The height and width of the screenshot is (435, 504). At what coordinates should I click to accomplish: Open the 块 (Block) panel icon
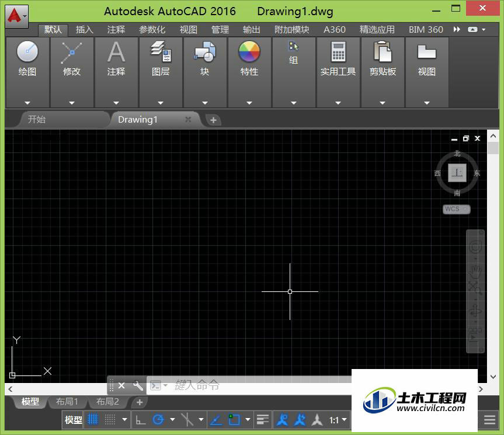coord(205,51)
